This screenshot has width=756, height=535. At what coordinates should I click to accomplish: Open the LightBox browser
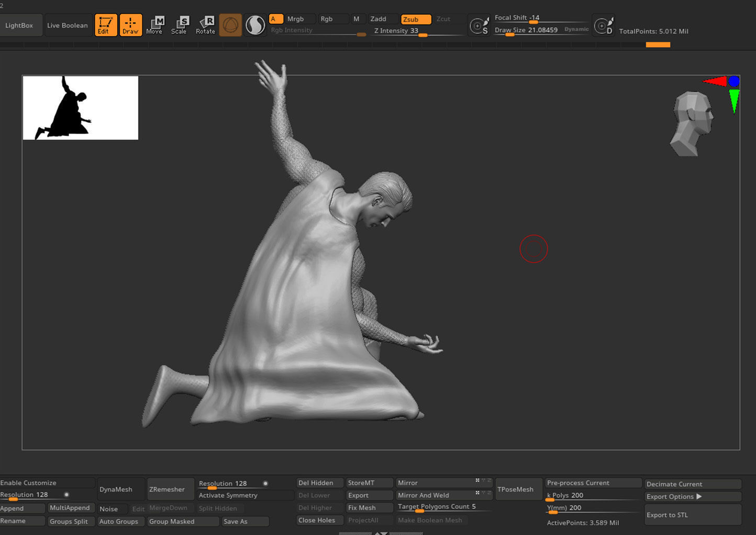pos(20,25)
